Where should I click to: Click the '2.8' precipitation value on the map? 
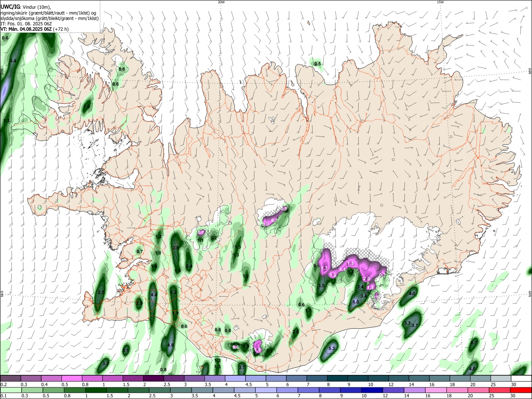176,248
